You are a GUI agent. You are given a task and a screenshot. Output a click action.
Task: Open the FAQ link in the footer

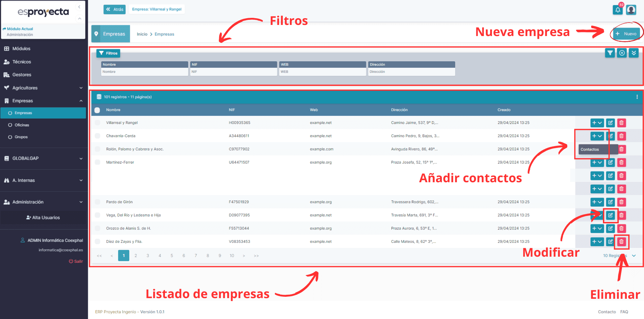click(x=624, y=312)
